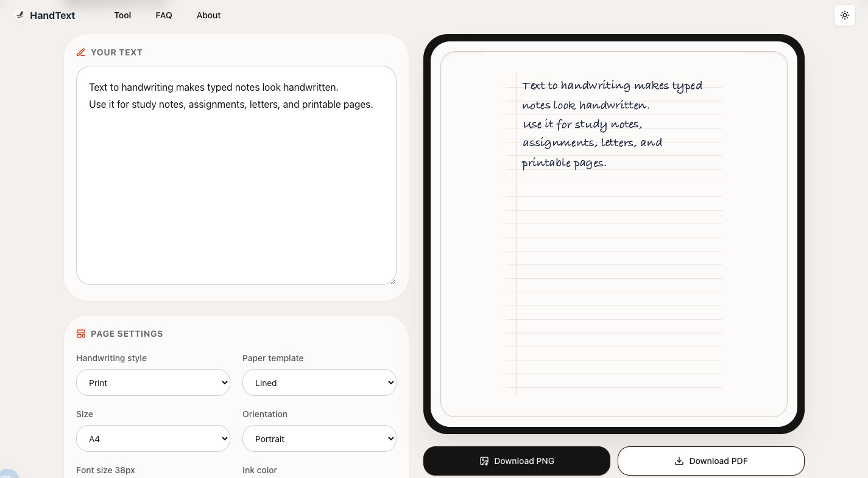The width and height of the screenshot is (868, 478).
Task: Click the 'Ink color' label
Action: 259,470
